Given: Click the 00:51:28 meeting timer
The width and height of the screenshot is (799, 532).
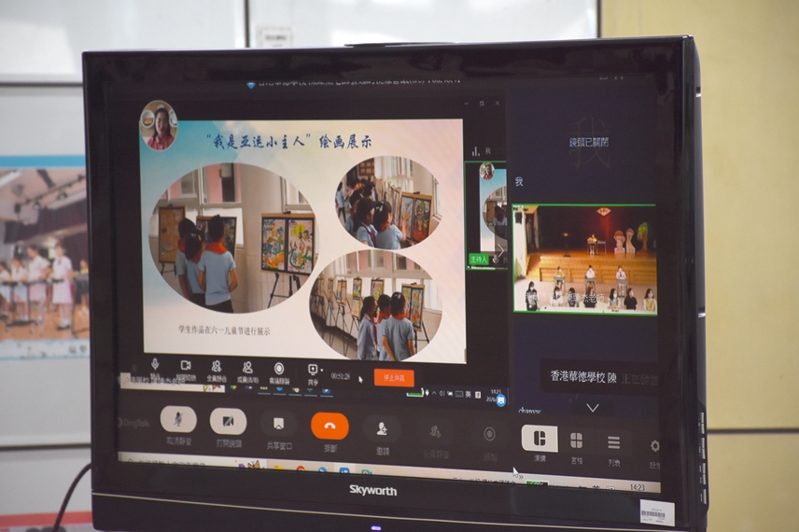Looking at the screenshot, I should coord(341,376).
